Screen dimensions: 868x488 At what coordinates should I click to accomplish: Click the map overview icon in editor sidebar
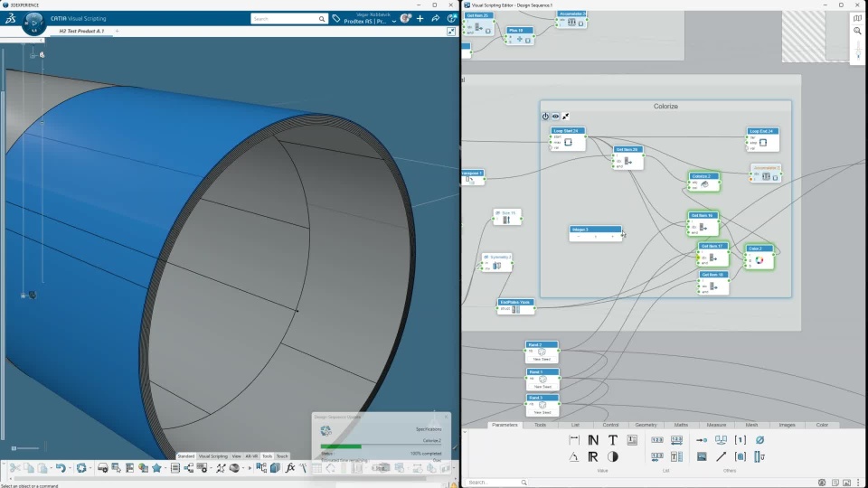(857, 18)
